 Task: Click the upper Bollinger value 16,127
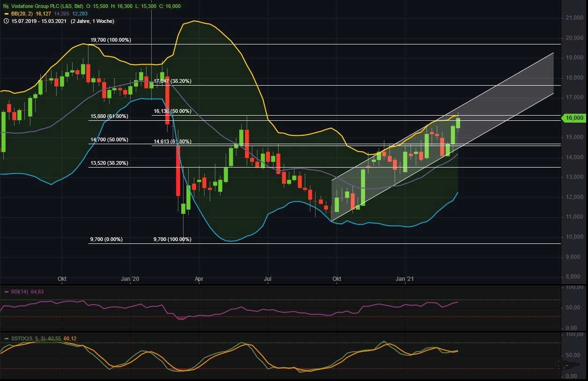click(44, 14)
